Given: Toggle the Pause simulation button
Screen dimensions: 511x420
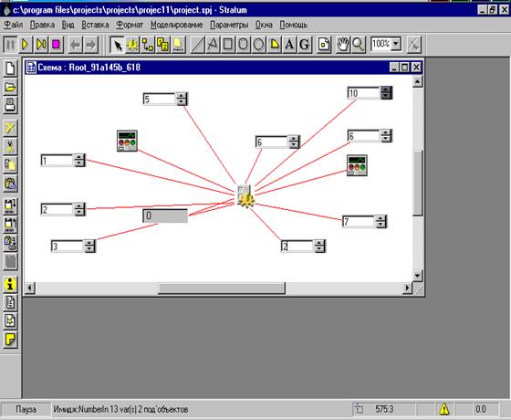Looking at the screenshot, I should (x=10, y=45).
